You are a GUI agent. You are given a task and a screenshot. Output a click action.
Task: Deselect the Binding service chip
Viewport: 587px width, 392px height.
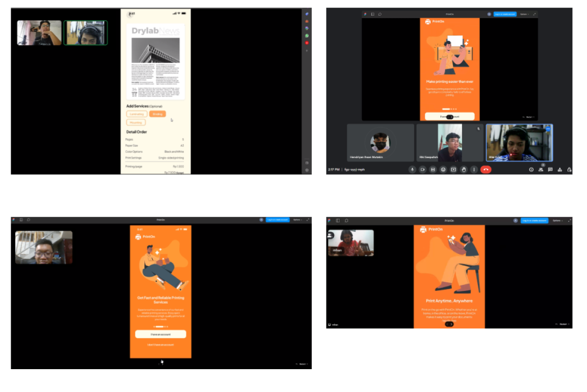point(157,114)
